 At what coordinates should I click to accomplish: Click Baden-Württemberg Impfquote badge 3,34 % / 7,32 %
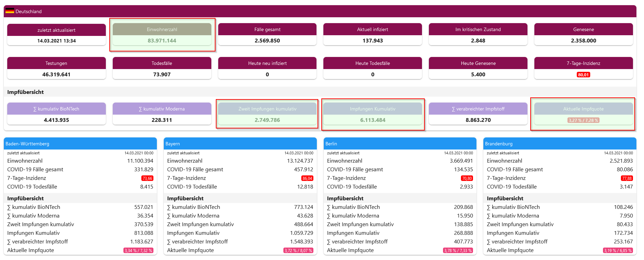point(138,251)
